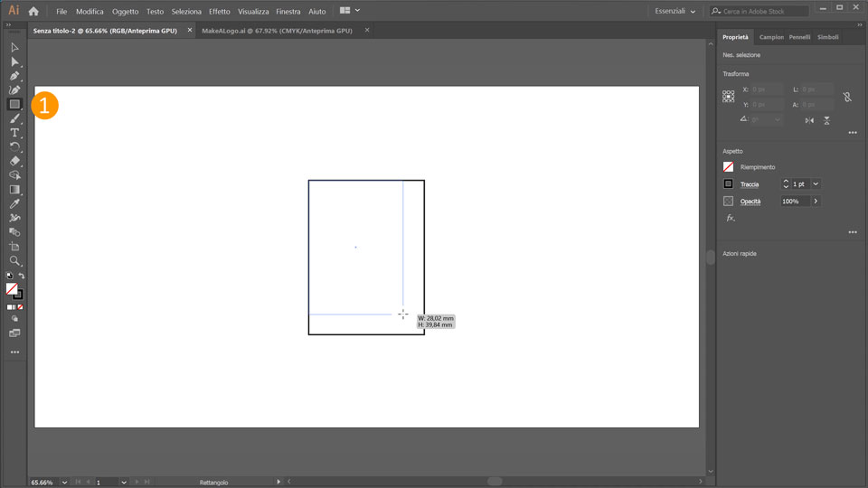
Task: Set fill mode to None in toolbar
Action: [x=20, y=307]
